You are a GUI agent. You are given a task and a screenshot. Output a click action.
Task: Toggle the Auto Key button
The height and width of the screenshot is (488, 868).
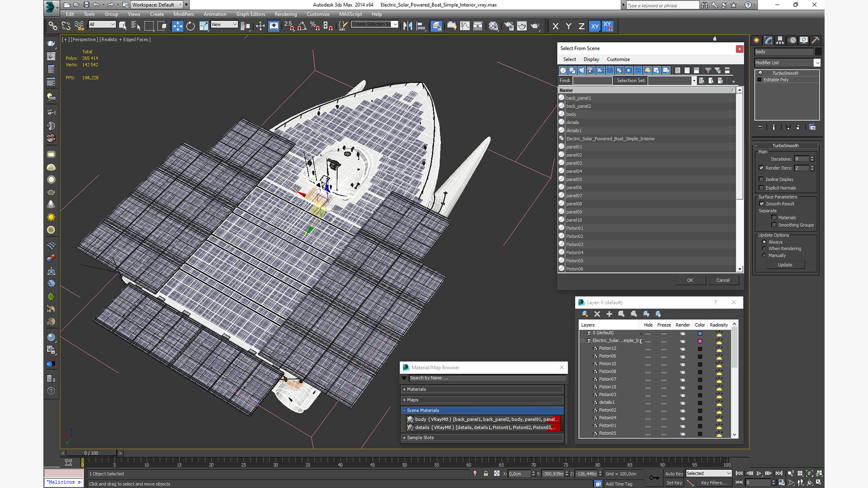point(674,474)
